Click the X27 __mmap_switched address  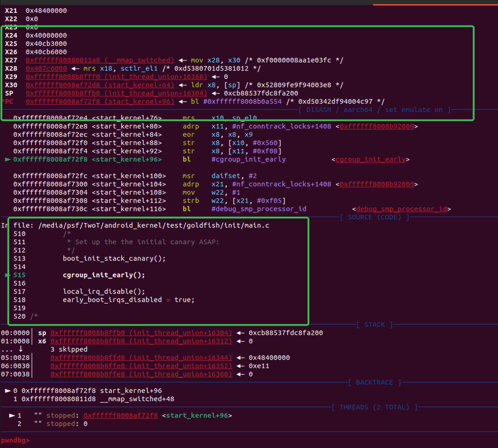click(100, 60)
